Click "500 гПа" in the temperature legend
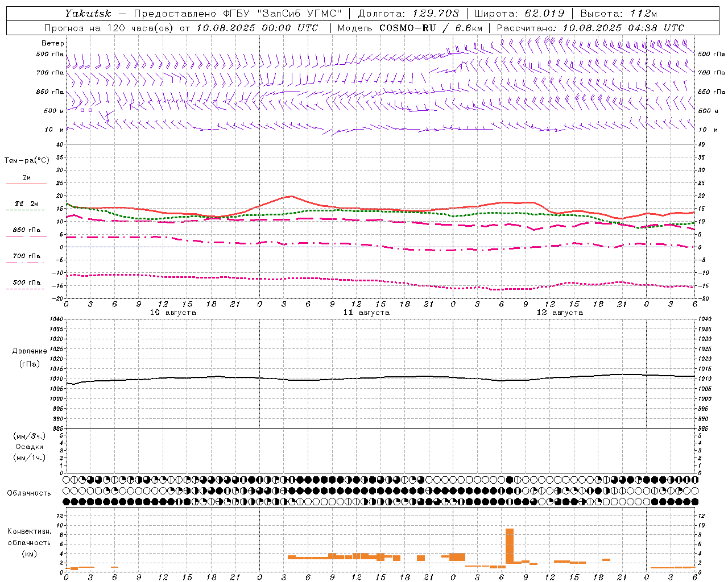The image size is (728, 582). pos(27,282)
